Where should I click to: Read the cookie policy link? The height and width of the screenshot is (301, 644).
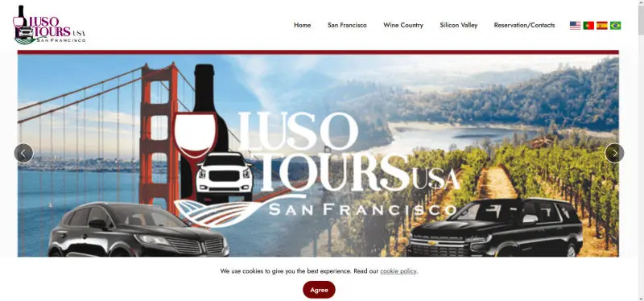click(x=398, y=271)
